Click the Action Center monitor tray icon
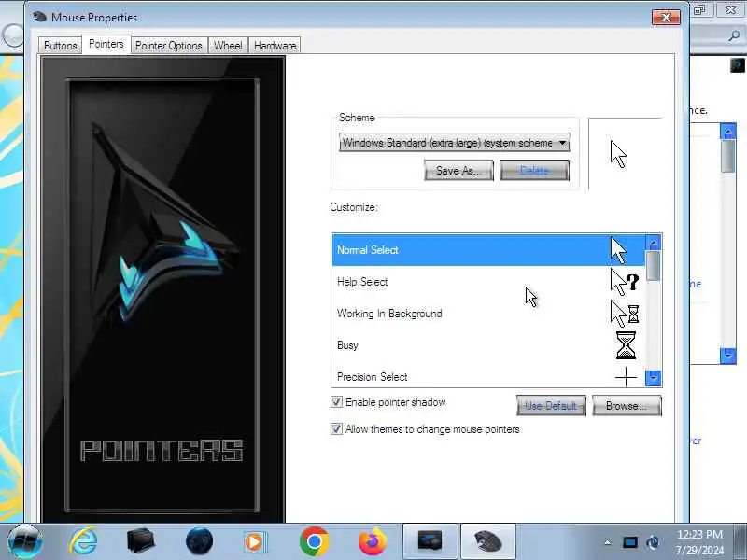The width and height of the screenshot is (747, 560). (629, 542)
